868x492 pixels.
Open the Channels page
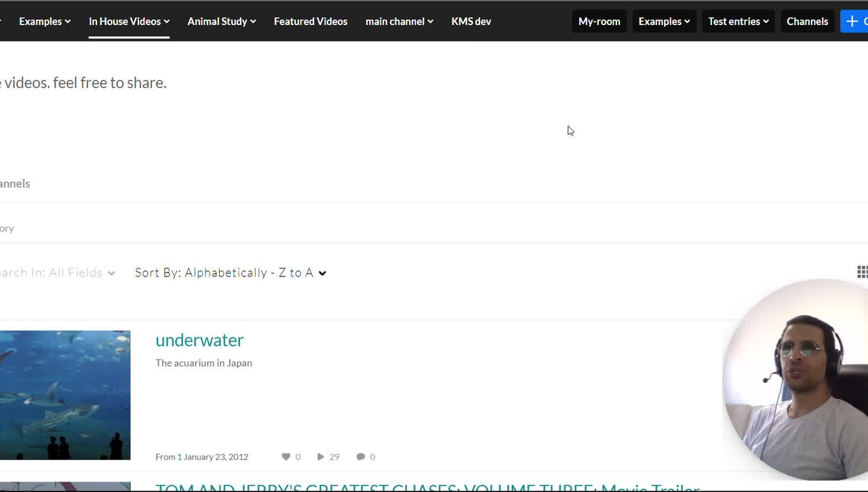[x=807, y=21]
